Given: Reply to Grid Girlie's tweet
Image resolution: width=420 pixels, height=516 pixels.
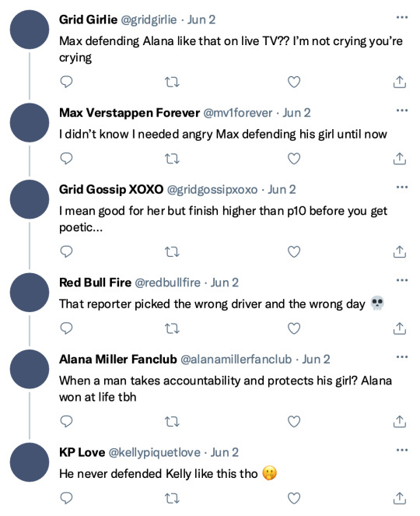Looking at the screenshot, I should click(x=66, y=82).
